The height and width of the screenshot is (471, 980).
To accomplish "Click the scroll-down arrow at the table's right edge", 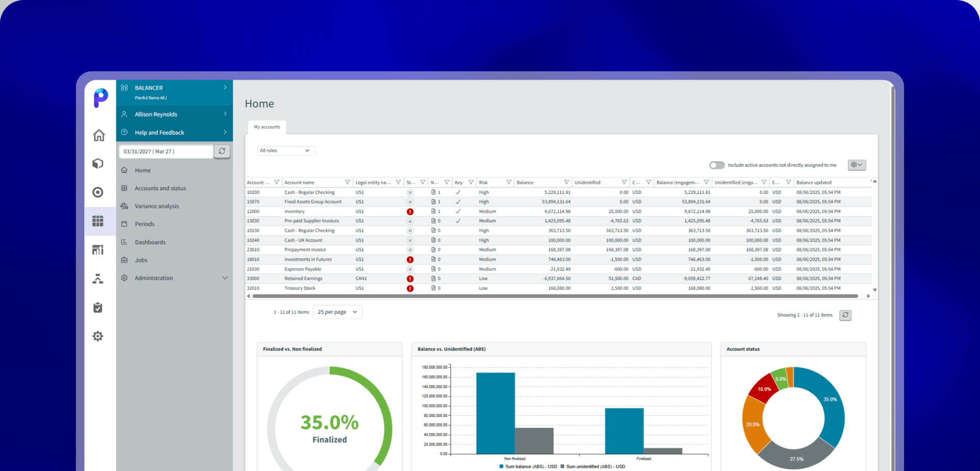I will (875, 290).
